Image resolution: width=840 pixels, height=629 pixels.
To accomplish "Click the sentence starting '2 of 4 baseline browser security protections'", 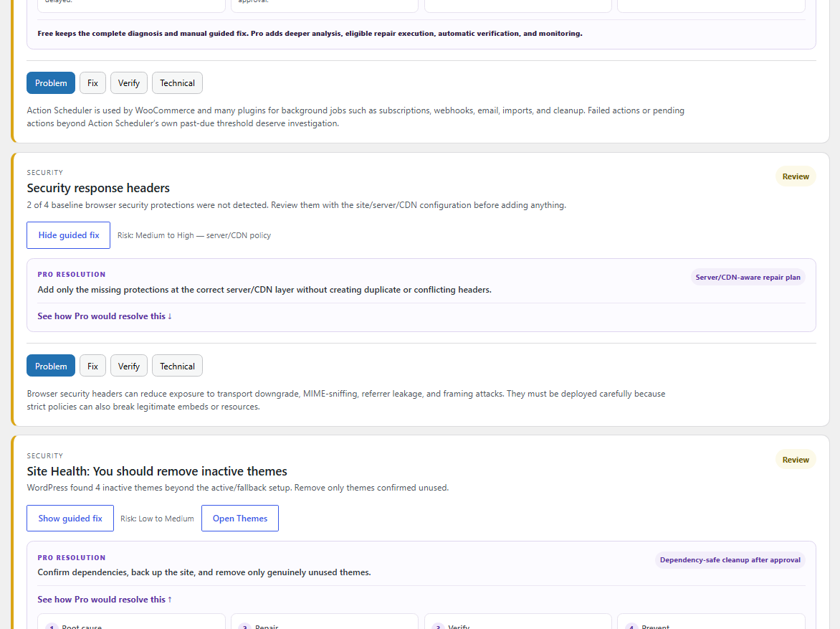I will tap(296, 205).
